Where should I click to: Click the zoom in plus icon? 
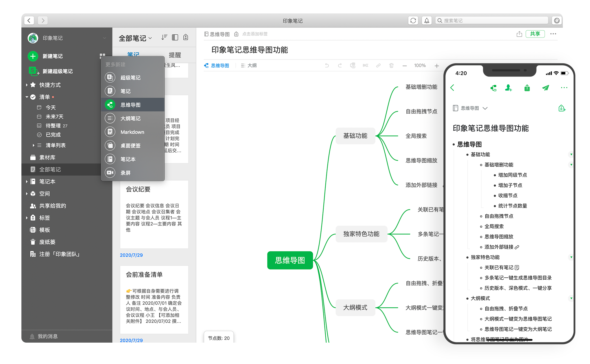[x=437, y=66]
